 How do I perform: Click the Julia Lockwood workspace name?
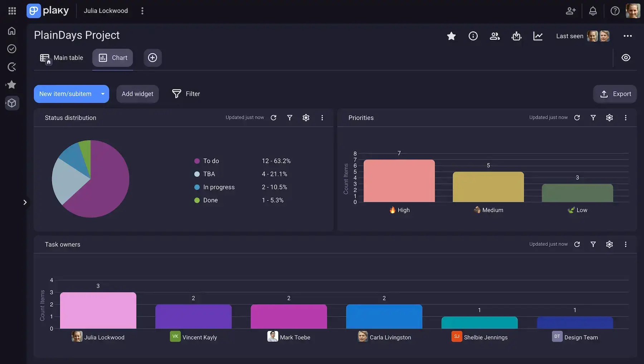[106, 11]
